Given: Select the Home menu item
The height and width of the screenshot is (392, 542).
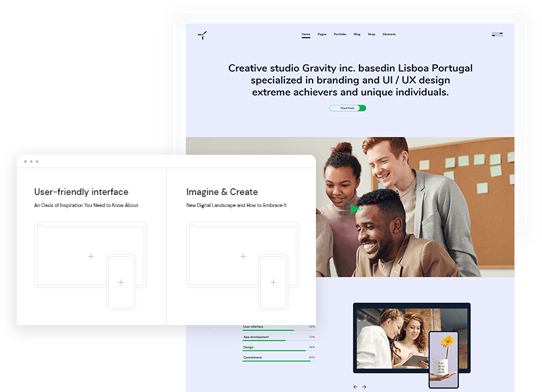Looking at the screenshot, I should tap(306, 34).
